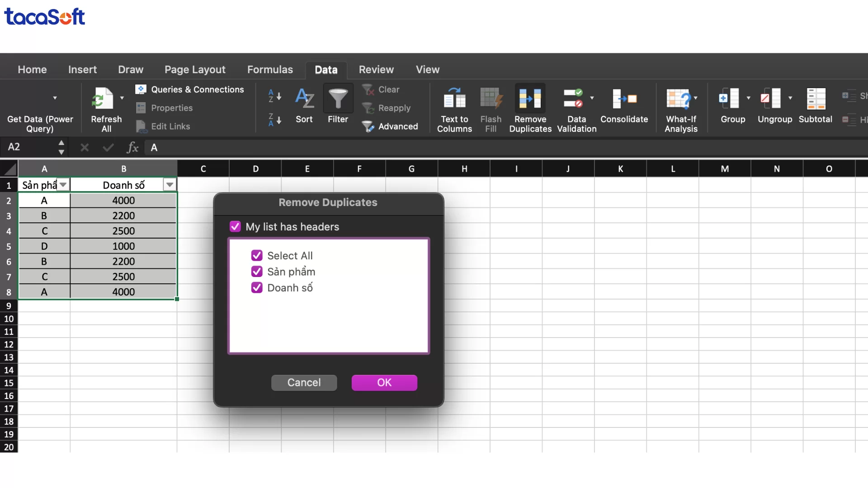Open the Ungroup dropdown arrow
Viewport: 868px width, 488px height.
click(790, 98)
